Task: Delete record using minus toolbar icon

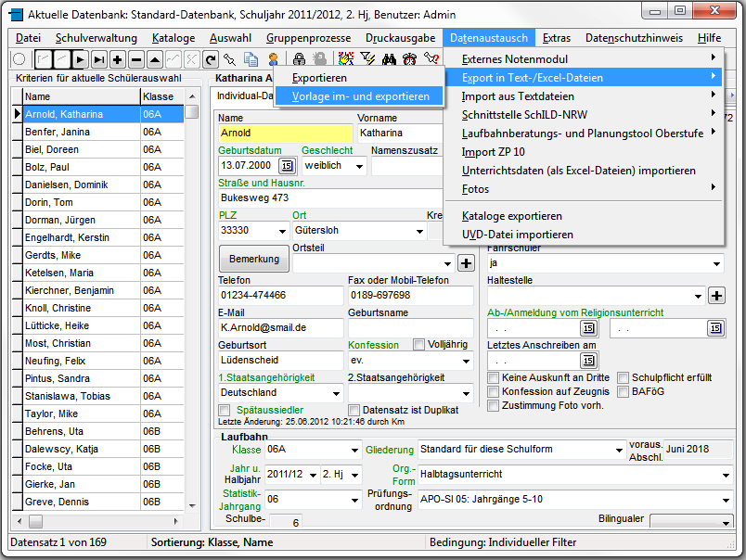Action: point(136,59)
